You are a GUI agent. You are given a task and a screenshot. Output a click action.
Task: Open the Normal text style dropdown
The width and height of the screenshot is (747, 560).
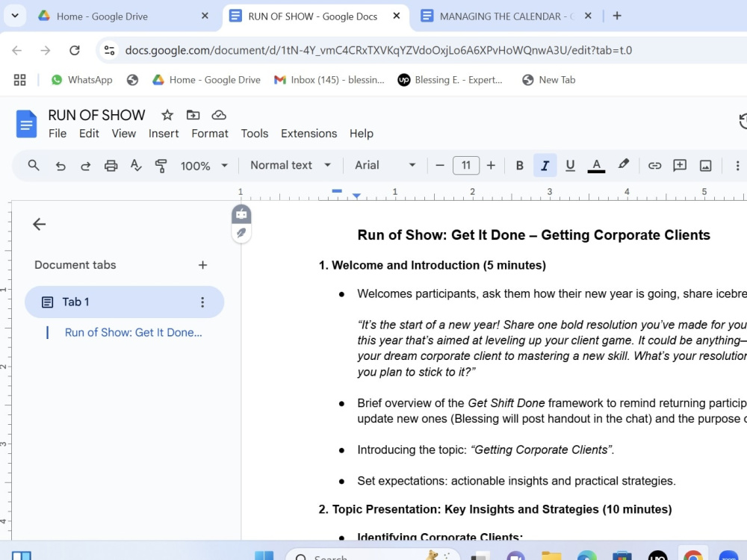pos(291,165)
